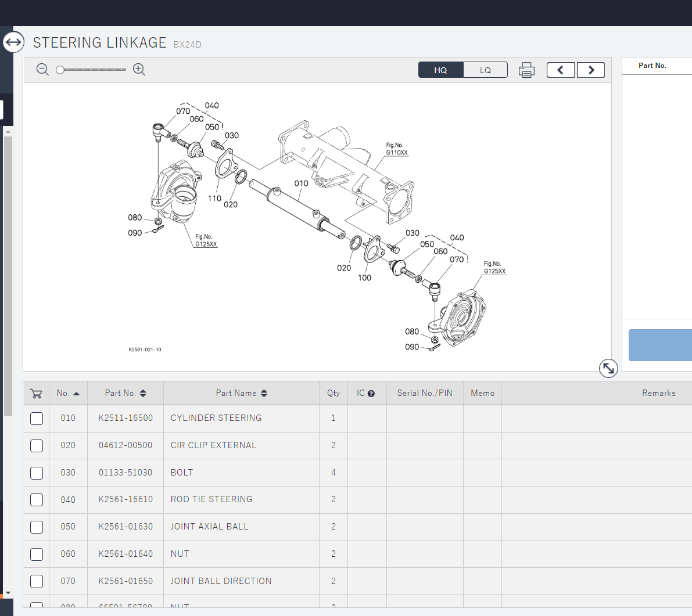This screenshot has width=692, height=616.
Task: Switch diagram to LQ quality
Action: click(486, 70)
